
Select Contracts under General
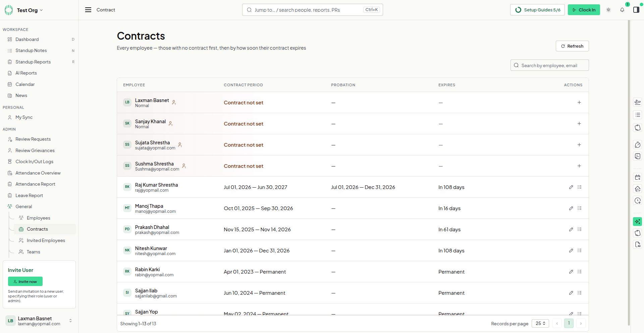[45, 229]
